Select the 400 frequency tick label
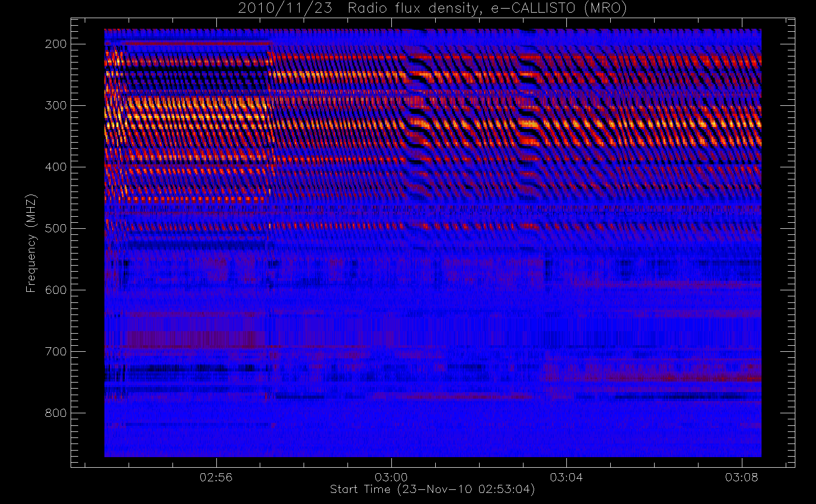Viewport: 816px width, 504px height. coord(55,167)
